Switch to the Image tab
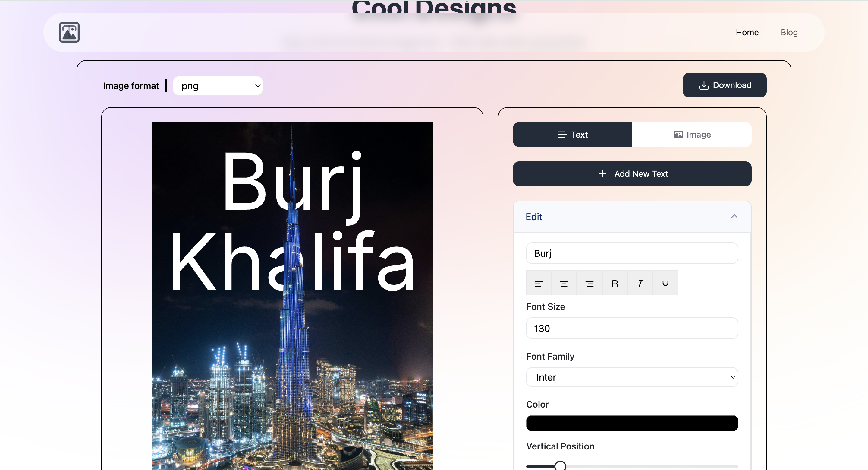The width and height of the screenshot is (868, 470). pos(692,135)
